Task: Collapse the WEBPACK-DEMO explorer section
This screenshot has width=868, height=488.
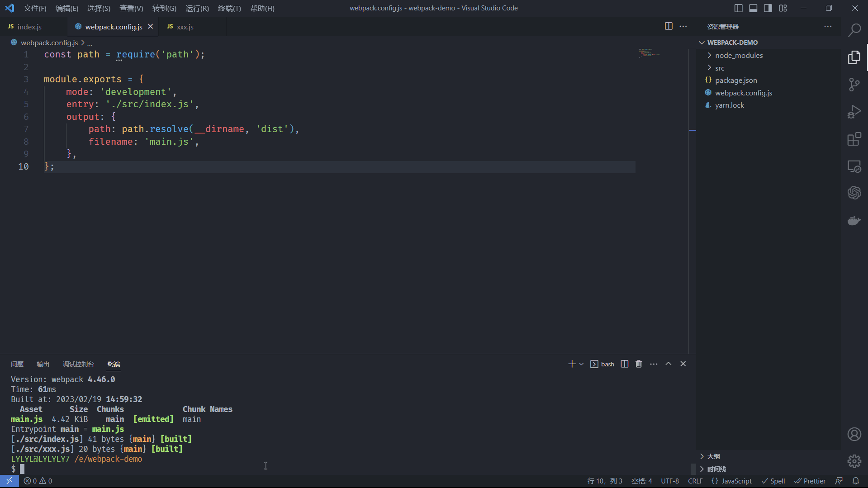Action: click(x=732, y=43)
